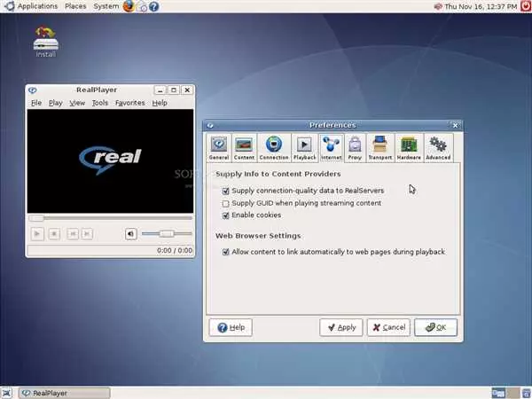Open the trash icon in bottom panel

pos(527,393)
